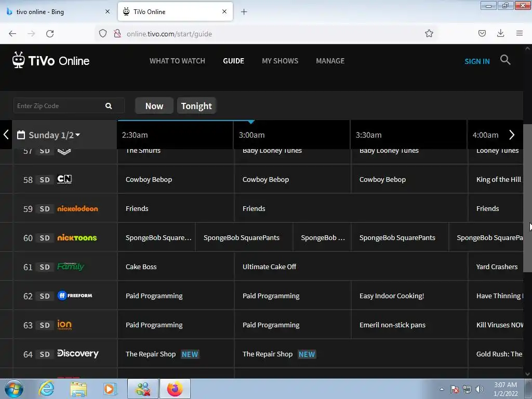Open the Cake Boss listing
532x399 pixels.
pos(176,267)
